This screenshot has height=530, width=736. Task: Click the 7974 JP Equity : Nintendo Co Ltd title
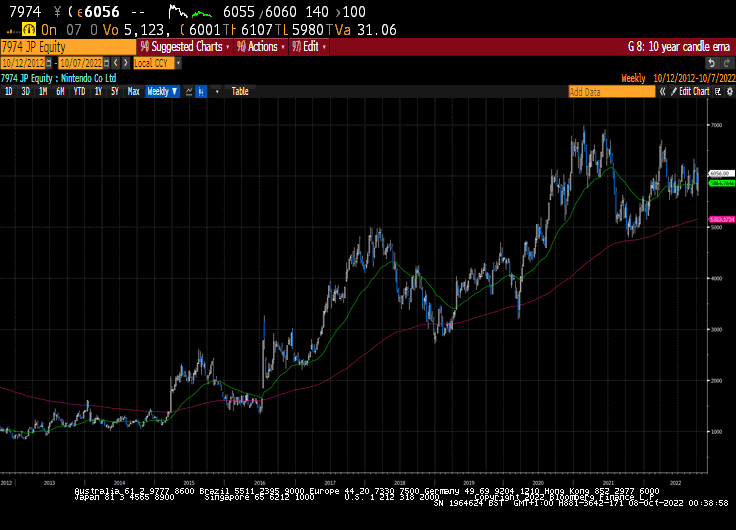(x=58, y=78)
